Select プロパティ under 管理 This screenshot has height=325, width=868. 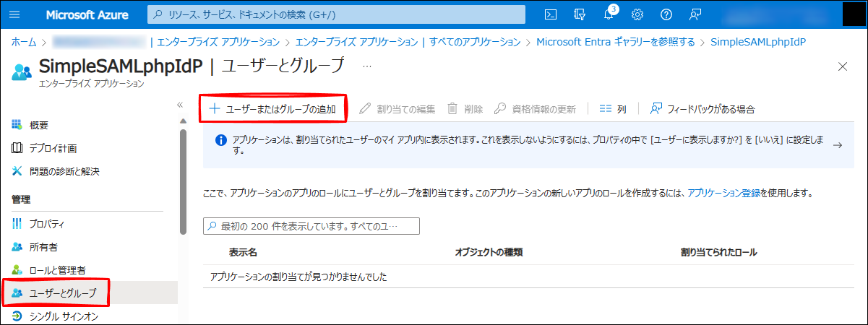(x=47, y=224)
